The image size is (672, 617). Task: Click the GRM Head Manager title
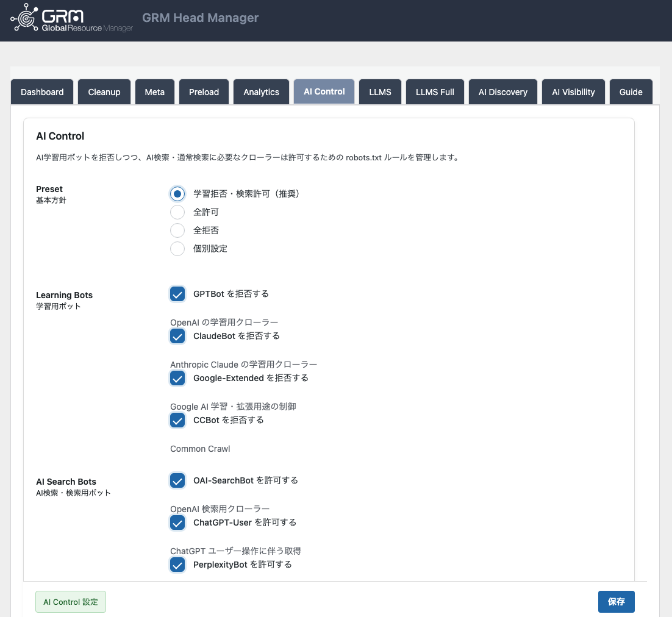coord(200,18)
